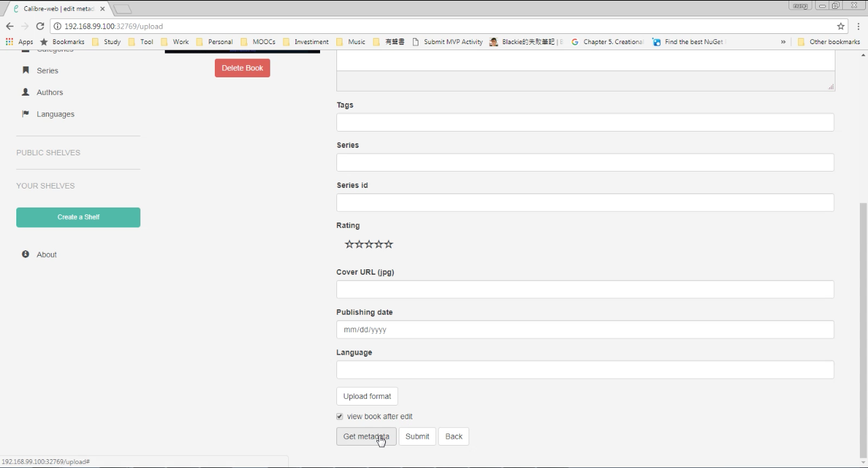Open Chapter 5. Creational bookmark
The width and height of the screenshot is (868, 468).
coord(608,41)
